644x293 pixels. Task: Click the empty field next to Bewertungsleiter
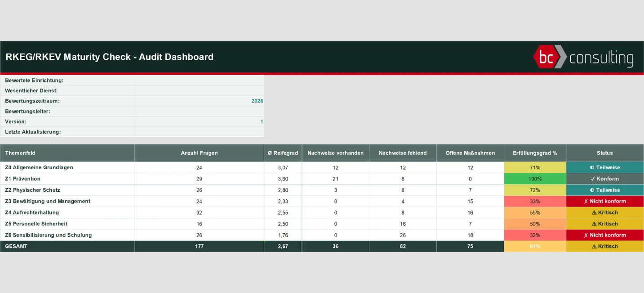click(199, 112)
